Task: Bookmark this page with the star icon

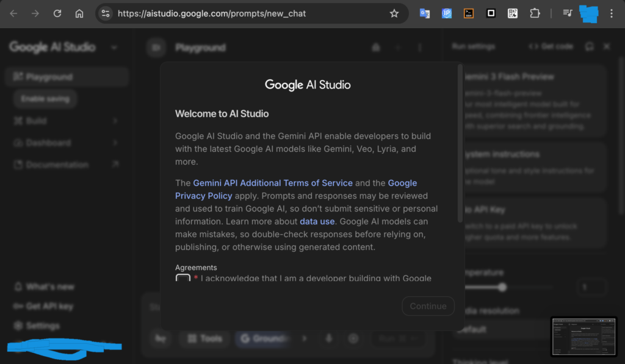Action: click(x=394, y=13)
